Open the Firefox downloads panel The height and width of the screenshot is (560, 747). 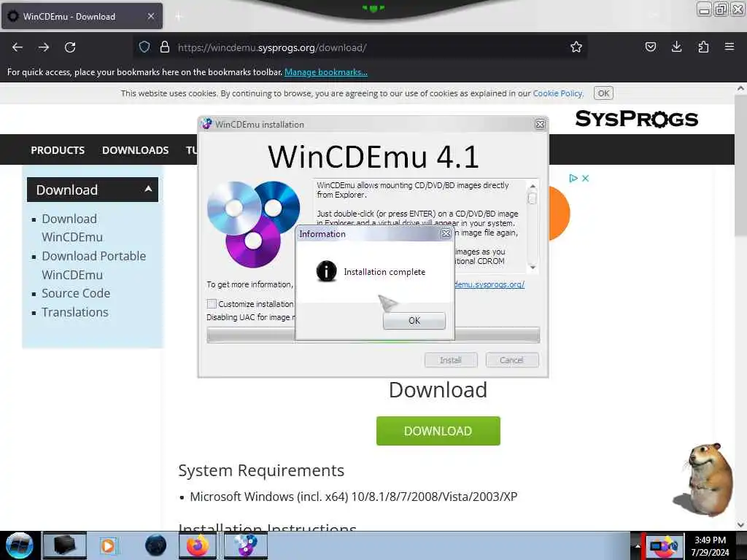(x=676, y=47)
